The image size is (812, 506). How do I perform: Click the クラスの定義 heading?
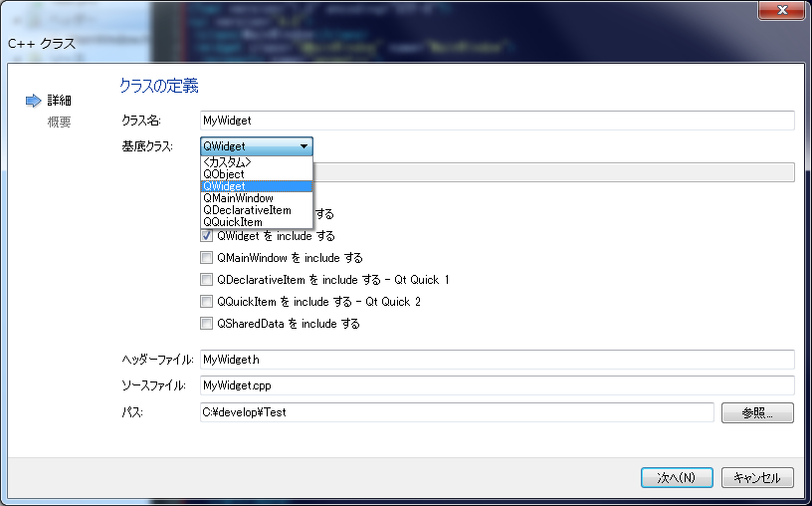point(159,86)
